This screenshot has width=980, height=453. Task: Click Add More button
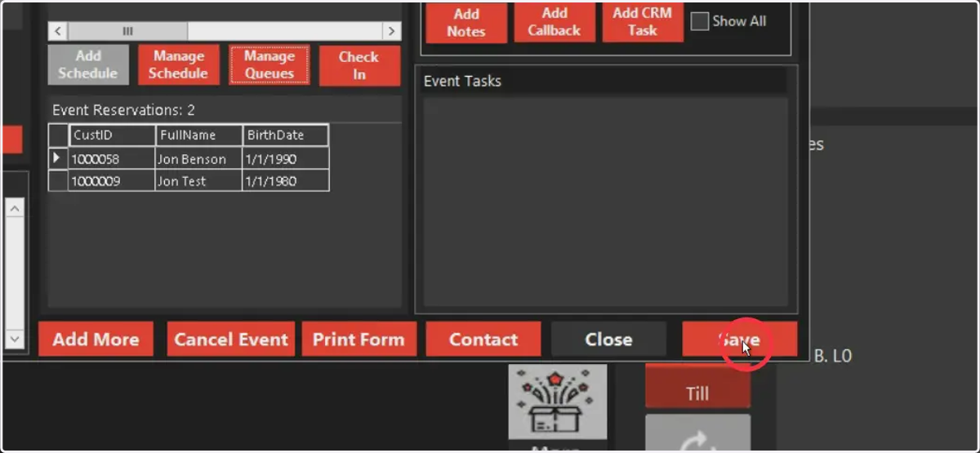click(96, 339)
